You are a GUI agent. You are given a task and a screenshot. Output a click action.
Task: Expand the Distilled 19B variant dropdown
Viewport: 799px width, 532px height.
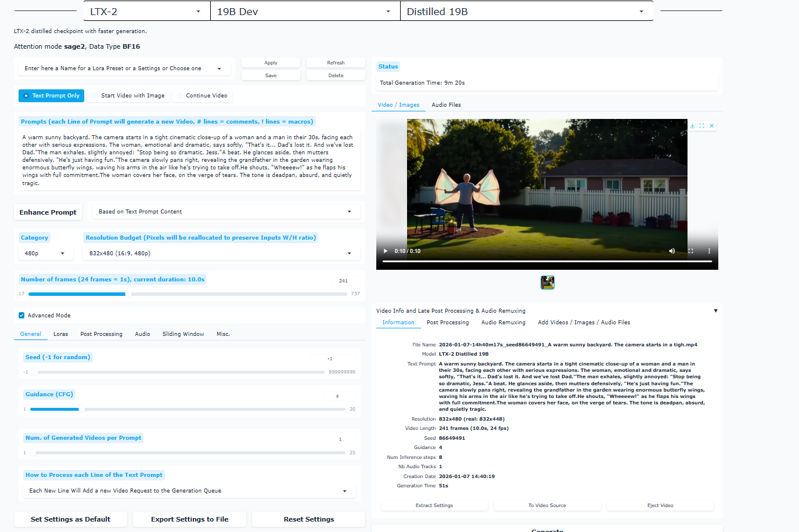[x=527, y=12]
